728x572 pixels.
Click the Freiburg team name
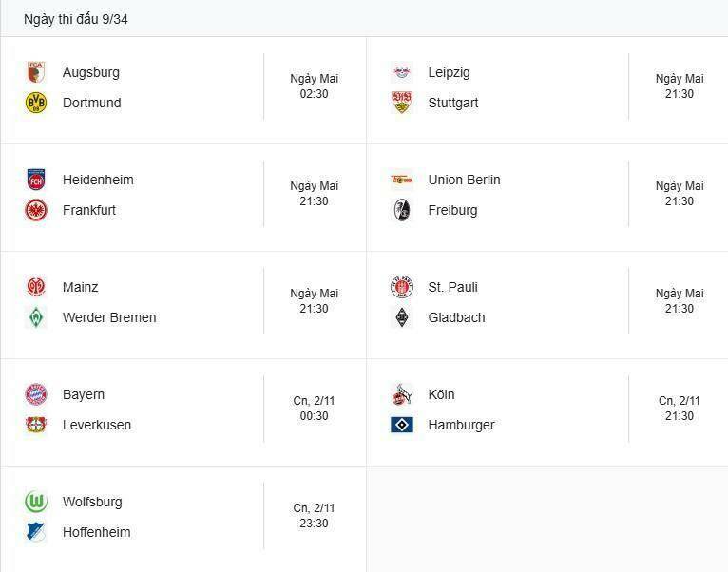click(452, 210)
